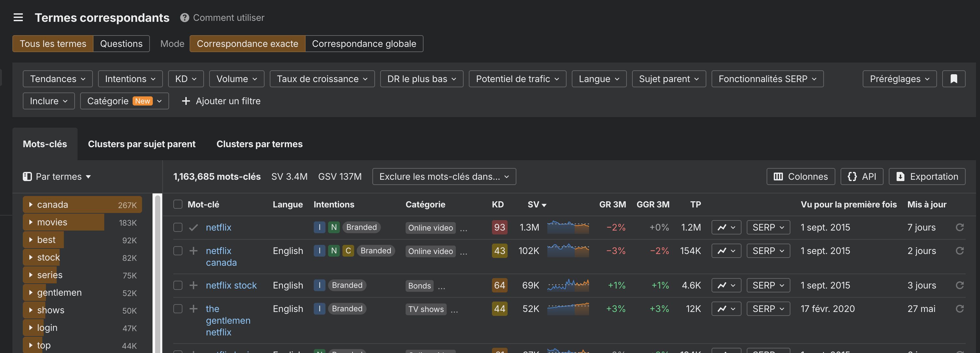Open netflix canada keyword link
Image resolution: width=980 pixels, height=353 pixels.
tap(222, 257)
